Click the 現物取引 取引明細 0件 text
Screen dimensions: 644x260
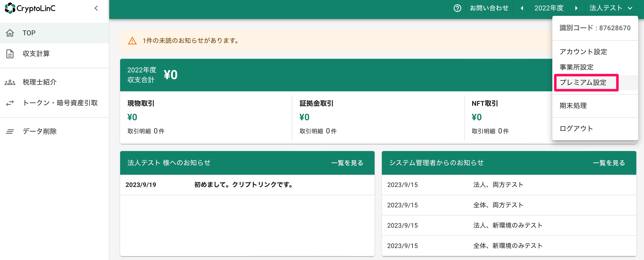tap(146, 131)
